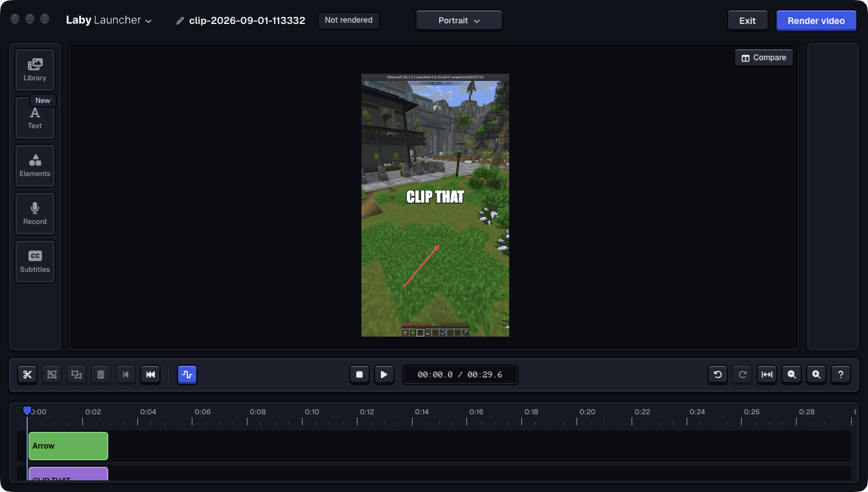Redo the last undone edit
868x492 pixels.
click(742, 374)
